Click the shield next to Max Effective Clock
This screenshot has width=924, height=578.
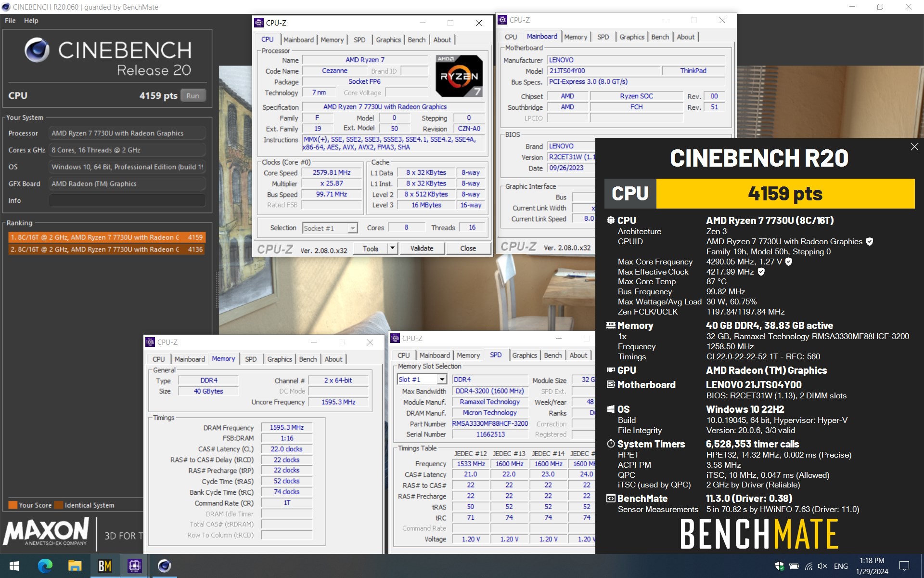click(761, 272)
